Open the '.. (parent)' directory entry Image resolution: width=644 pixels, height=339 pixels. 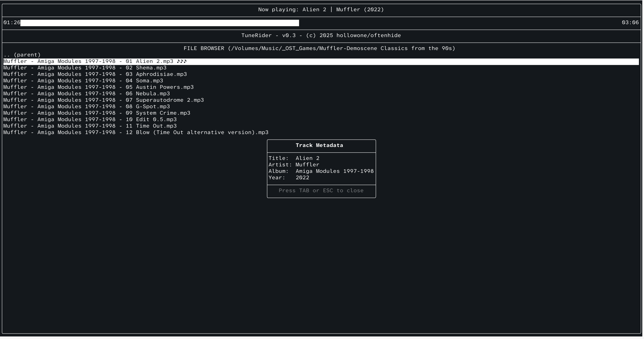[x=22, y=55]
